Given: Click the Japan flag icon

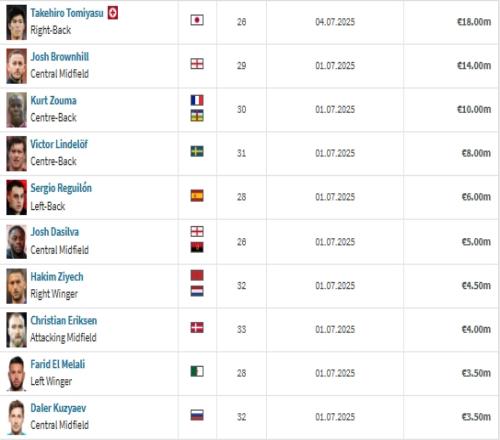Looking at the screenshot, I should pyautogui.click(x=197, y=20).
